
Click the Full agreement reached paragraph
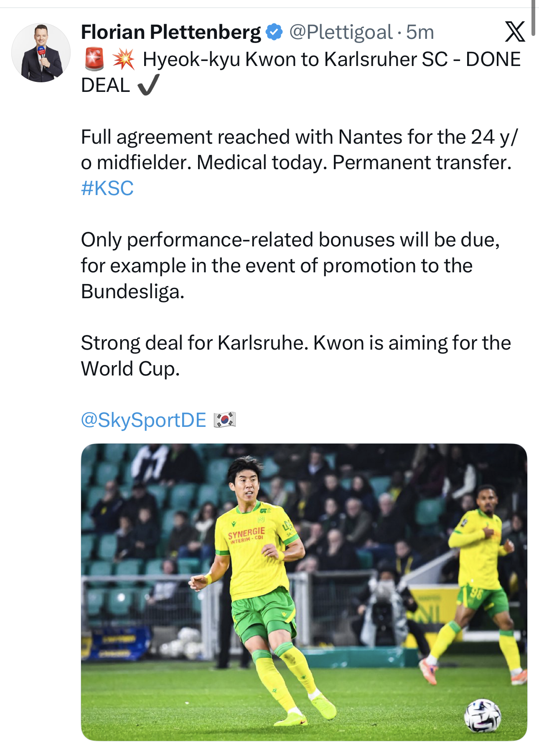(296, 150)
